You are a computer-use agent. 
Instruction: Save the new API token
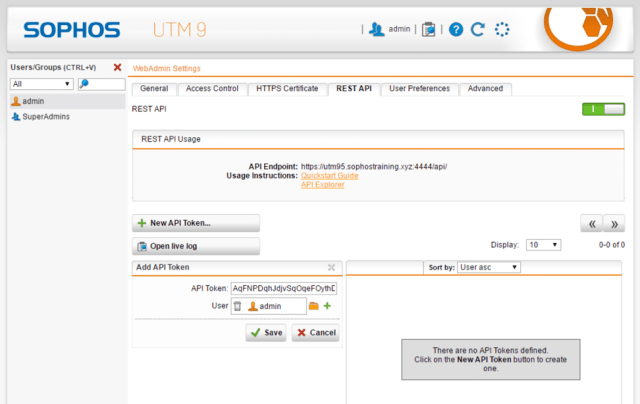pos(266,333)
